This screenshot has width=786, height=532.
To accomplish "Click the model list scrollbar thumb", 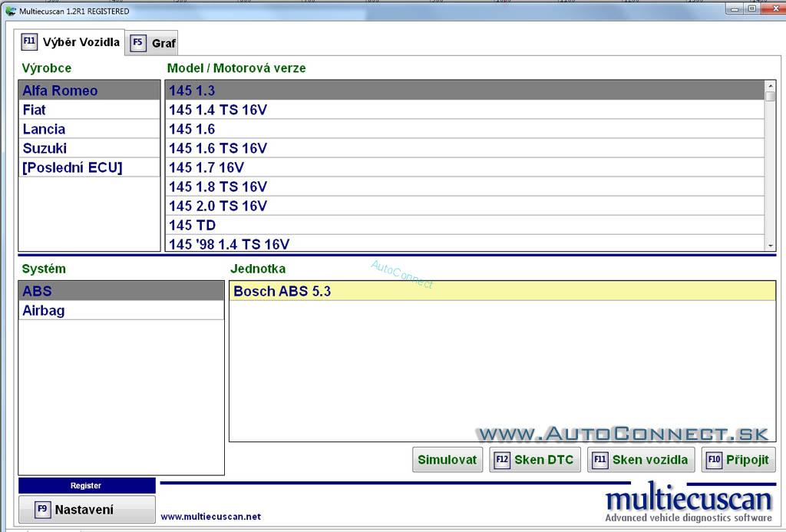I will point(771,96).
